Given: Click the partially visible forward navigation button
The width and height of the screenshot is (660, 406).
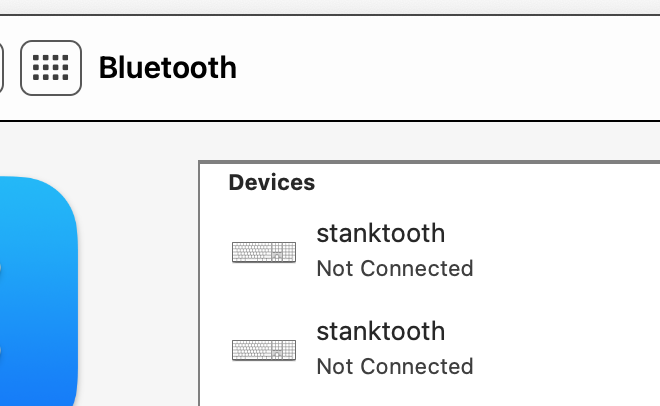Looking at the screenshot, I should (x=1, y=68).
